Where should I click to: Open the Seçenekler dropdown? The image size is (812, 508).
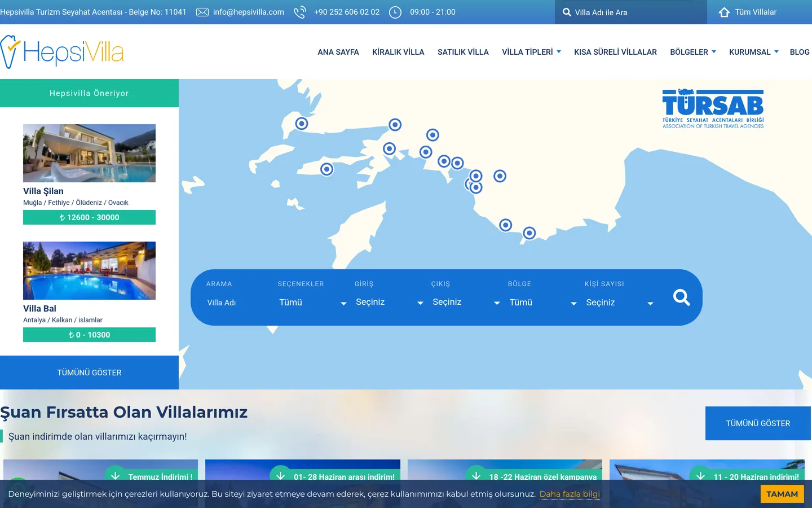[x=312, y=303]
